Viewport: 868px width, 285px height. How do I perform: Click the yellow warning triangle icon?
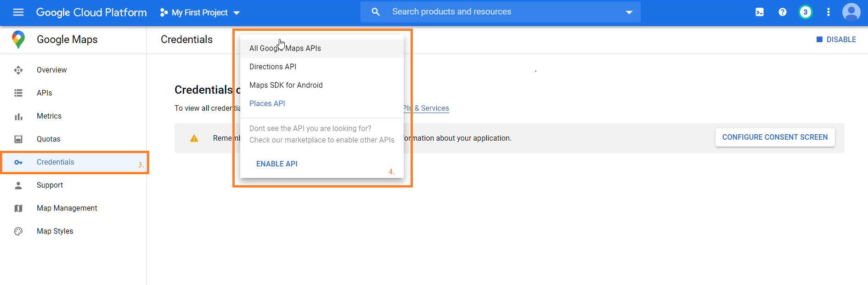coord(194,138)
